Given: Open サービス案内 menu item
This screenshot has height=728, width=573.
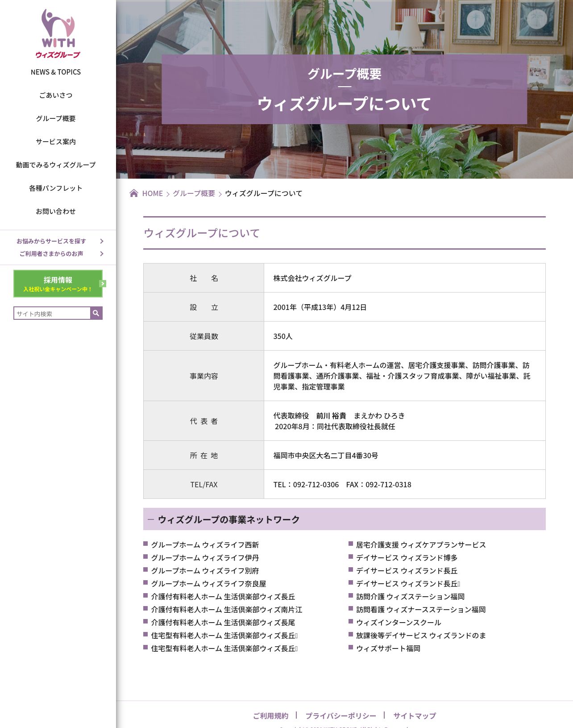Looking at the screenshot, I should point(56,142).
